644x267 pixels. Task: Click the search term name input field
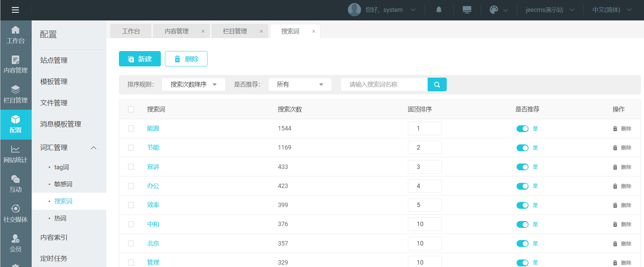[x=384, y=84]
